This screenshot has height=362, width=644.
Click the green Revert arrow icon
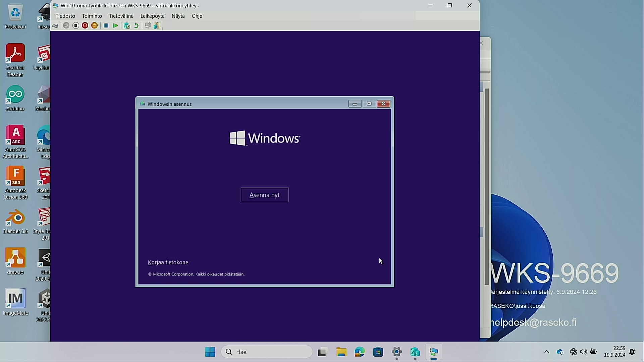tap(136, 26)
